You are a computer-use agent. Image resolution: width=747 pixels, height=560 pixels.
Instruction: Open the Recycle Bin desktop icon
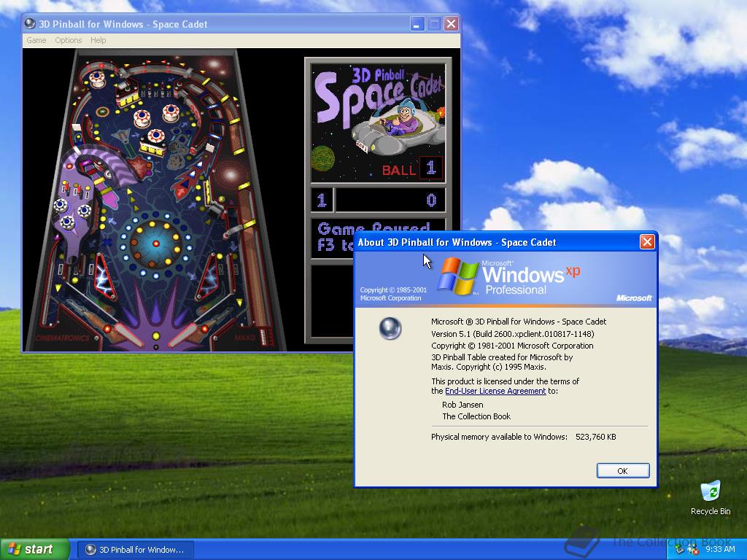point(711,498)
